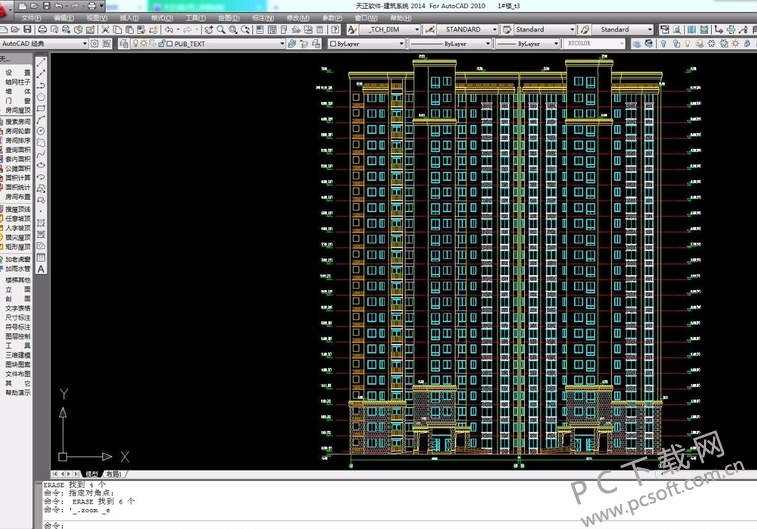Image resolution: width=757 pixels, height=529 pixels.
Task: Open the 尺寸标注 section in the side panel
Action: point(17,318)
